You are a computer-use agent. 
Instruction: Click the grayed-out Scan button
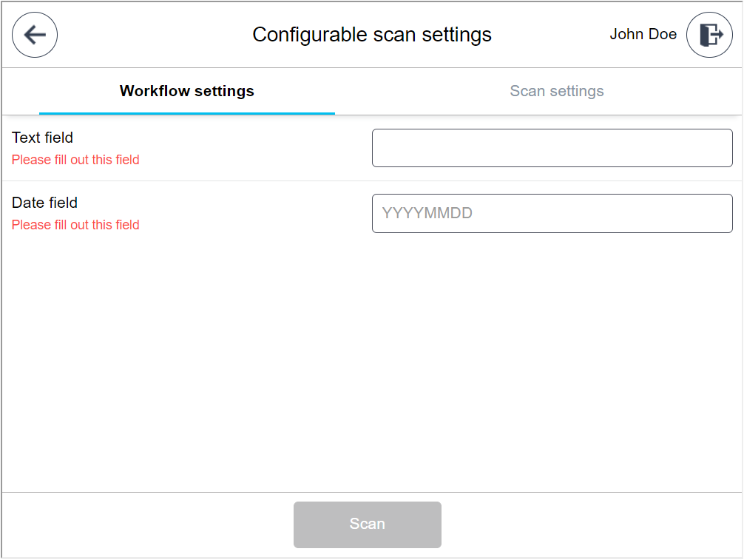(368, 524)
